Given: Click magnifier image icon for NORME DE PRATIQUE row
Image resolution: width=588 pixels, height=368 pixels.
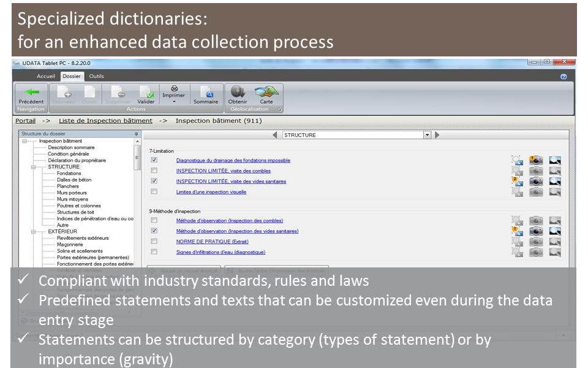Looking at the screenshot, I should tap(555, 242).
